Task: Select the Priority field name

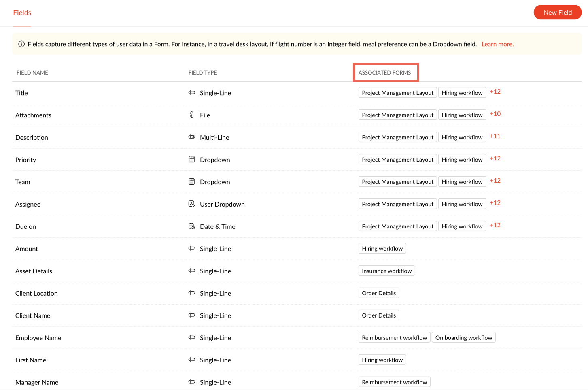Action: pyautogui.click(x=25, y=160)
